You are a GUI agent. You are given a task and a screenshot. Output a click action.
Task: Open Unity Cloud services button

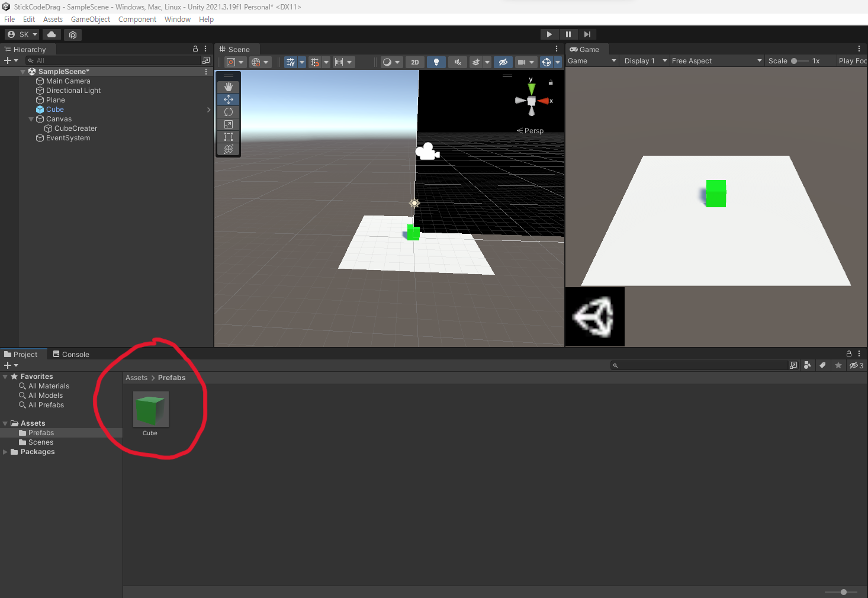tap(52, 34)
